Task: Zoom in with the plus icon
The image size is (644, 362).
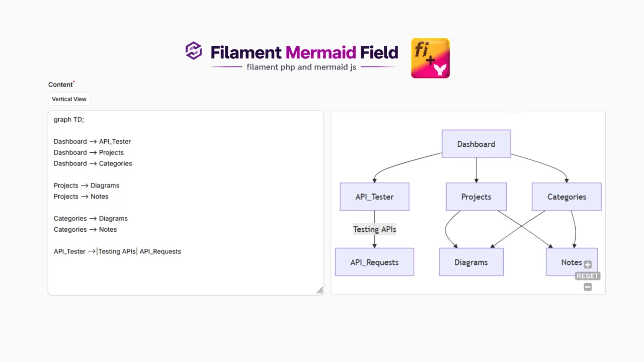Action: (x=588, y=264)
